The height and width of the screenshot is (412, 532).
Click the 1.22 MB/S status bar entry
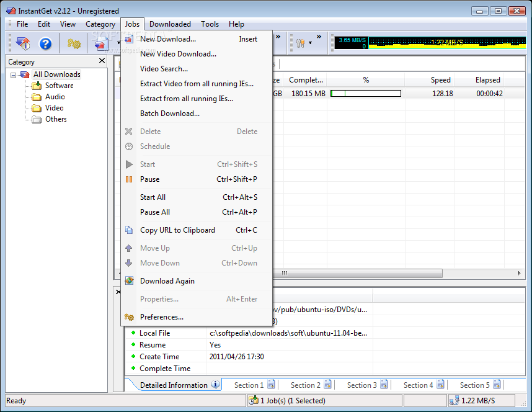pyautogui.click(x=481, y=401)
